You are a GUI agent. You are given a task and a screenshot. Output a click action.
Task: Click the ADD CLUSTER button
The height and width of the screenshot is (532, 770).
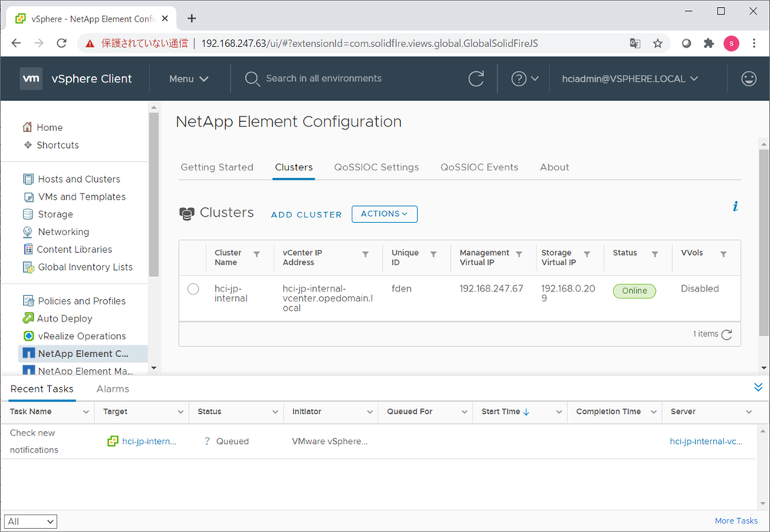306,215
